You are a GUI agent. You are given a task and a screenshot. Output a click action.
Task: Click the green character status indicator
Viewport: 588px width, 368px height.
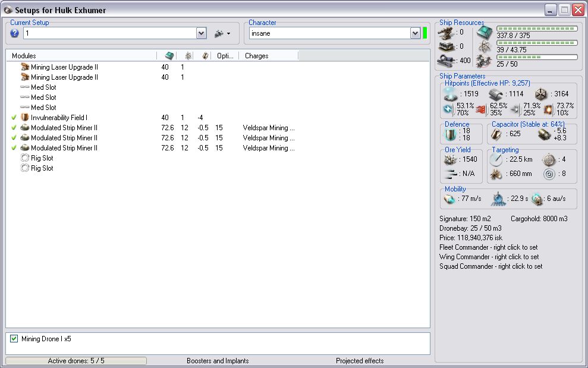coord(425,33)
